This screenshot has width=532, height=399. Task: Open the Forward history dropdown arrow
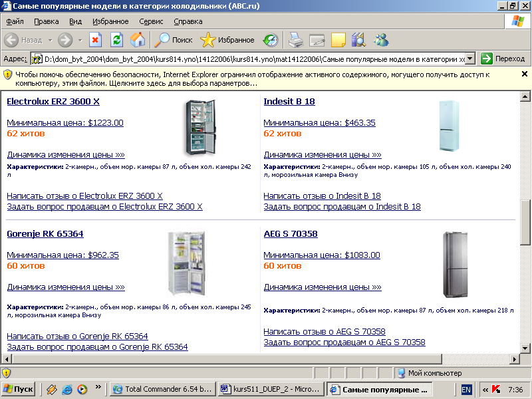point(80,40)
